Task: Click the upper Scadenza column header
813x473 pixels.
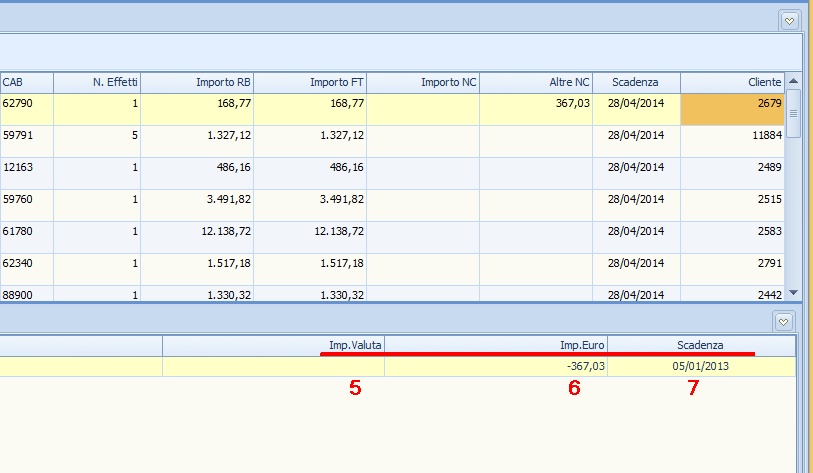Action: (x=636, y=82)
